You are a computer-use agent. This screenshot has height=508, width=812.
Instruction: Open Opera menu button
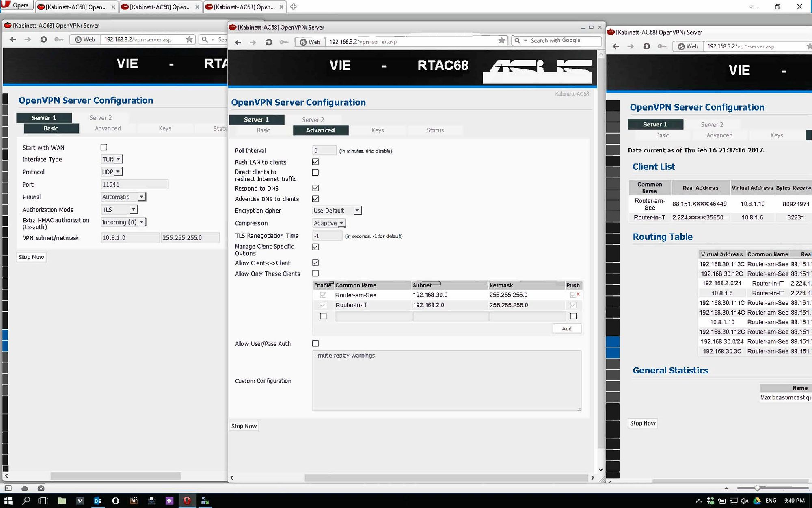pos(16,5)
